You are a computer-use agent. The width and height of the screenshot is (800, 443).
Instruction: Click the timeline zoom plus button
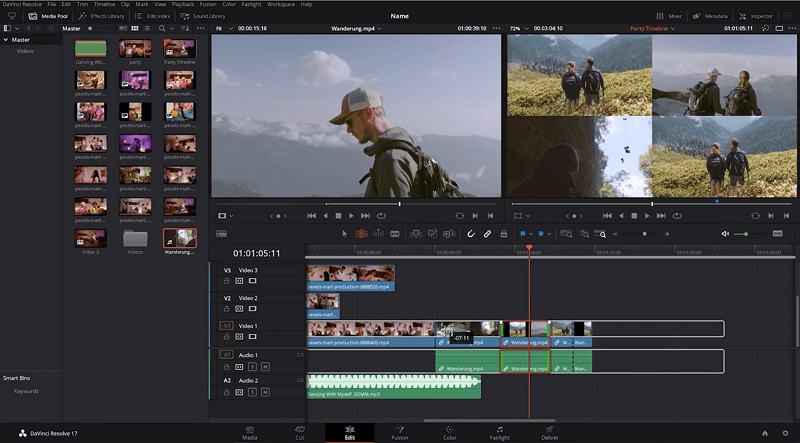(667, 234)
